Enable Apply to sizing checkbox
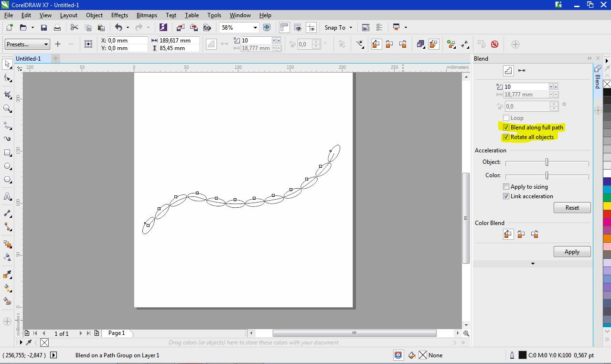The width and height of the screenshot is (611, 364). (506, 187)
